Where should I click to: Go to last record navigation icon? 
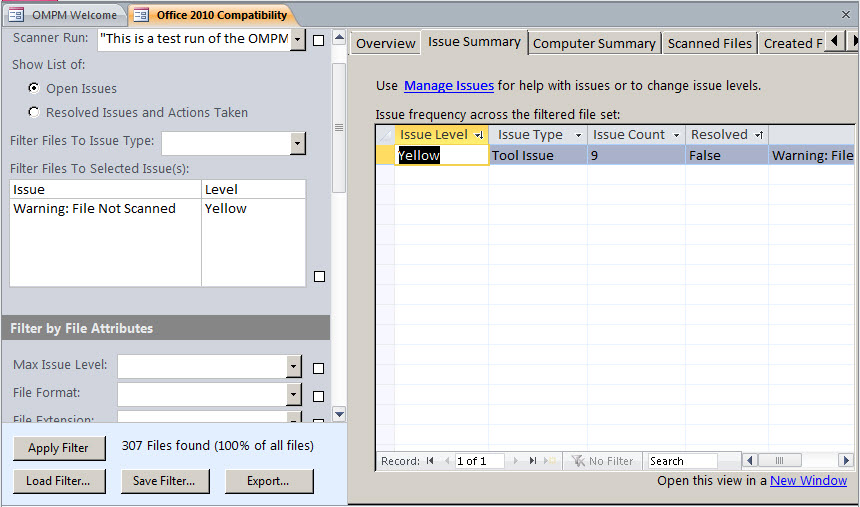pyautogui.click(x=532, y=461)
